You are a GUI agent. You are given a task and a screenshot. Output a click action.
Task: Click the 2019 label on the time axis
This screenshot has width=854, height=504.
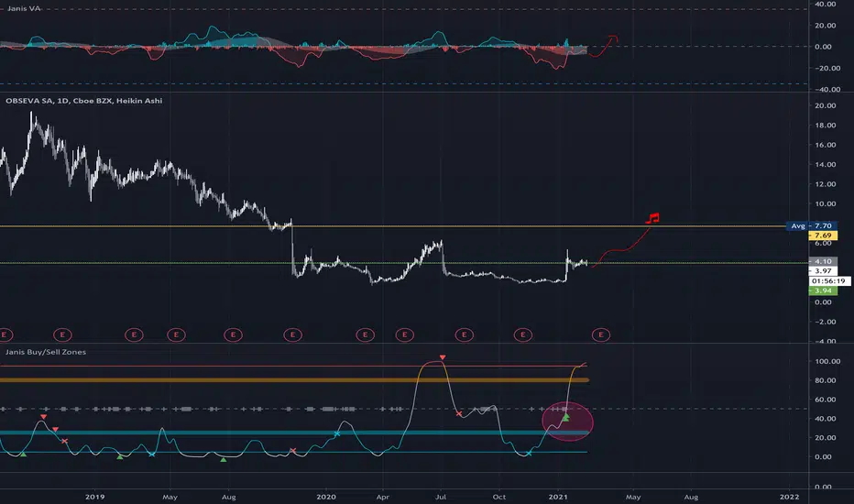[94, 497]
